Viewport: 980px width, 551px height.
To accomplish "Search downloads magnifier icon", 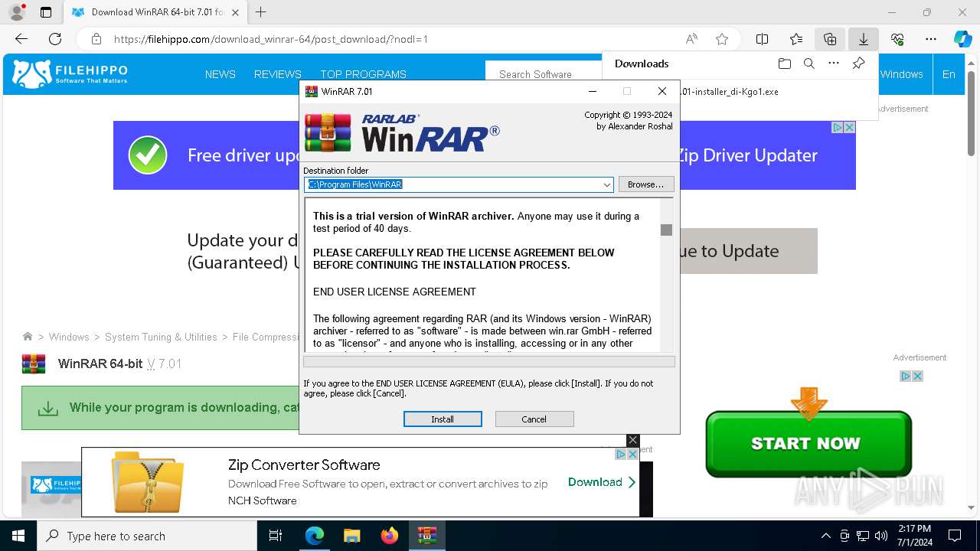I will pyautogui.click(x=809, y=64).
